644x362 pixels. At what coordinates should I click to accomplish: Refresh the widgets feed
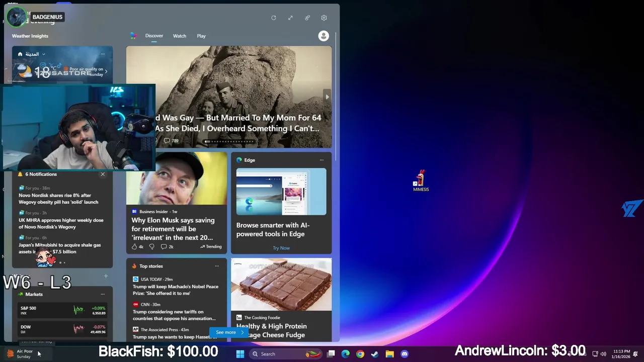pos(274,18)
